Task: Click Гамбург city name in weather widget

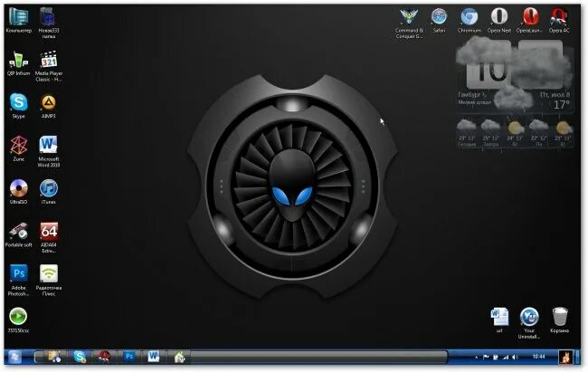Action: (469, 95)
